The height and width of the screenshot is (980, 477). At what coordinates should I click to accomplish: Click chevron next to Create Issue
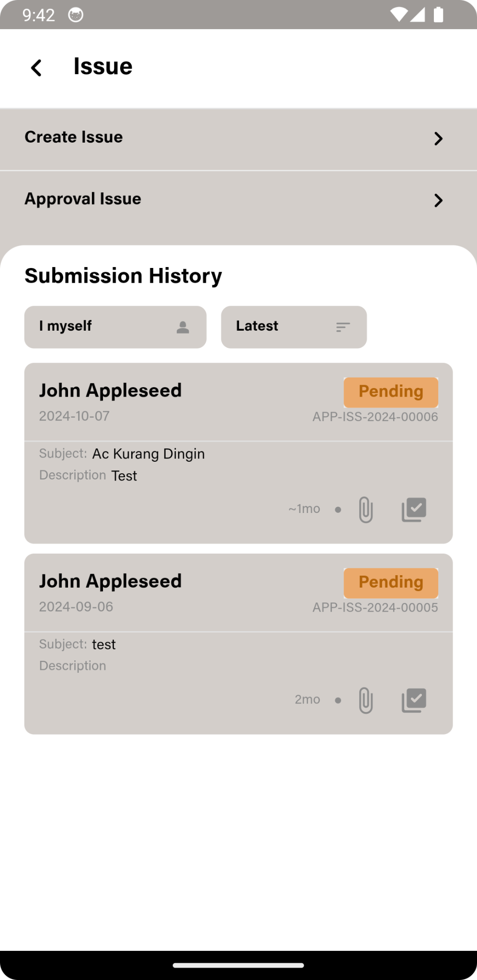[x=438, y=139]
